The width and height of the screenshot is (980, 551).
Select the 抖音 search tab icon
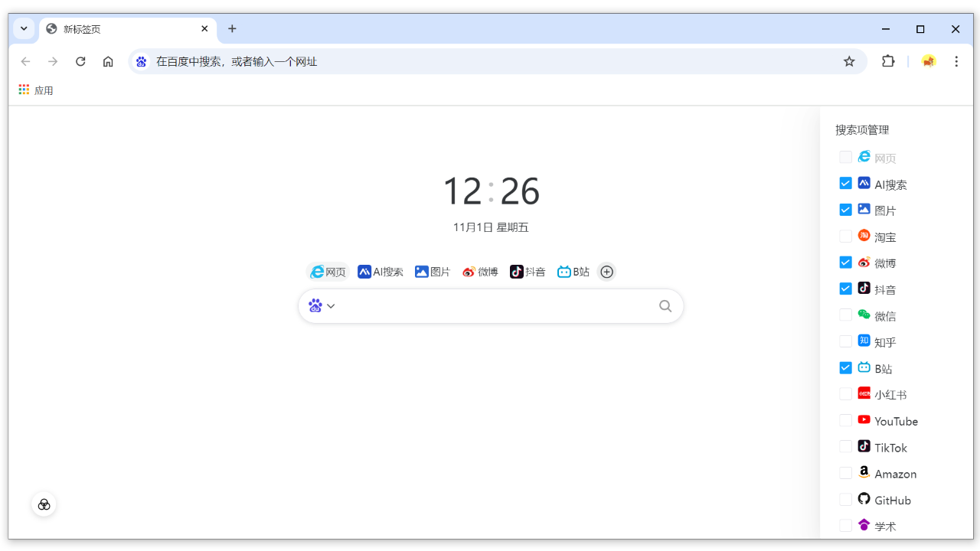pos(518,271)
